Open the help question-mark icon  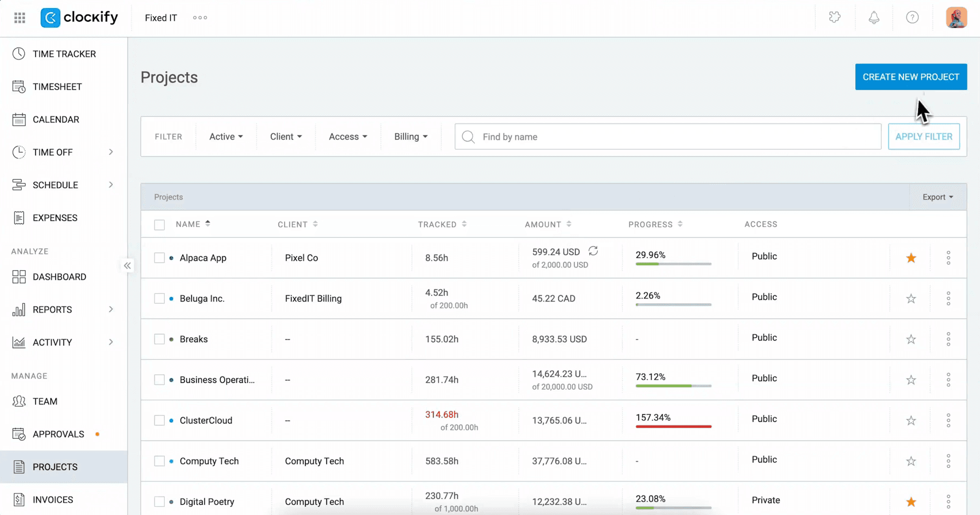pyautogui.click(x=912, y=18)
